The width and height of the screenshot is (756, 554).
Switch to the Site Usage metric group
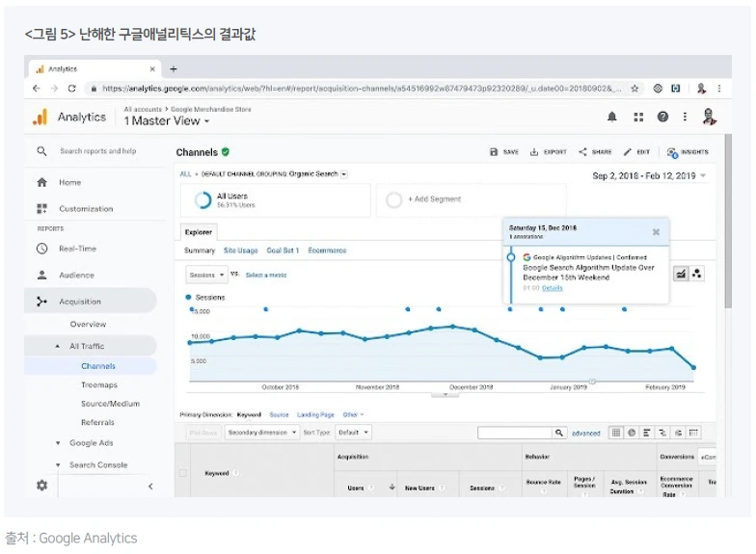click(241, 251)
